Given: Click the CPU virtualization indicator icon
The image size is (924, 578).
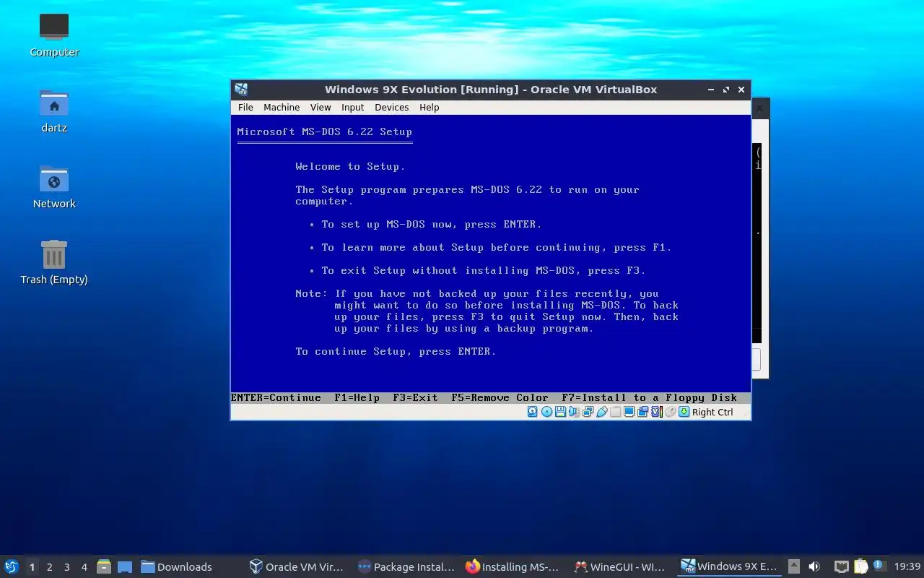Looking at the screenshot, I should pos(657,412).
